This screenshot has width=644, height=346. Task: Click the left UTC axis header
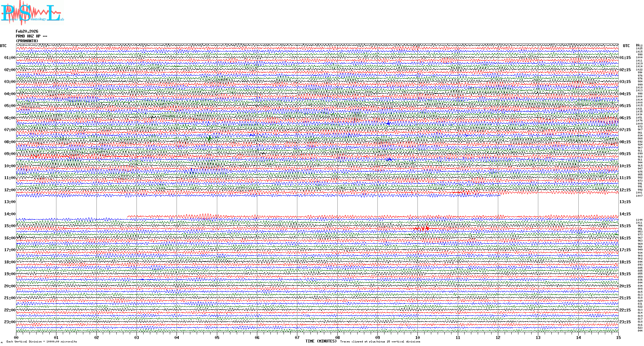3,46
